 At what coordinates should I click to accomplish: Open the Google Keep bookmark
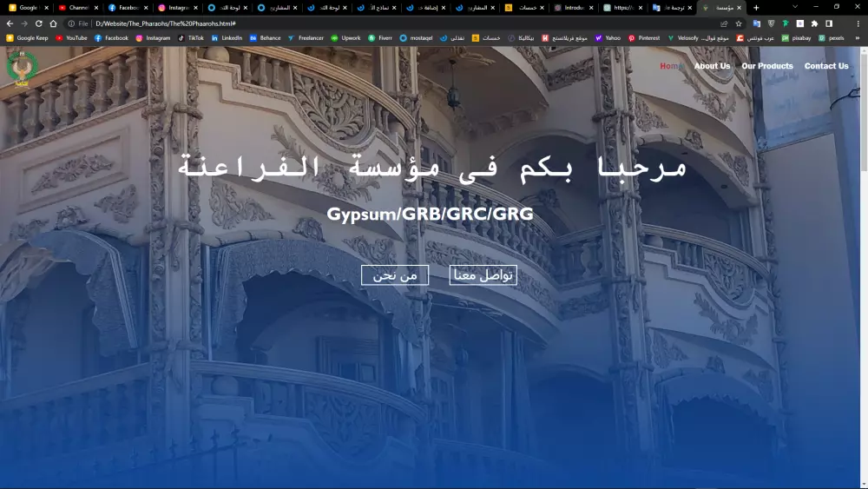click(27, 38)
